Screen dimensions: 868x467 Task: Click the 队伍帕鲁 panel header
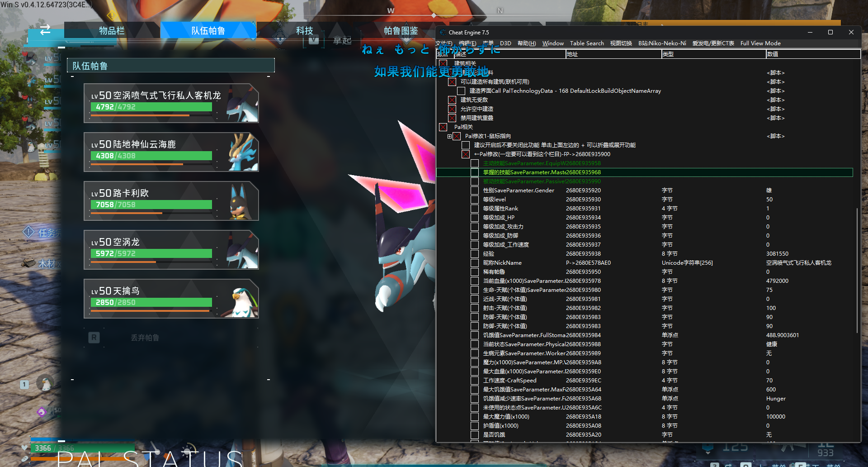click(171, 66)
